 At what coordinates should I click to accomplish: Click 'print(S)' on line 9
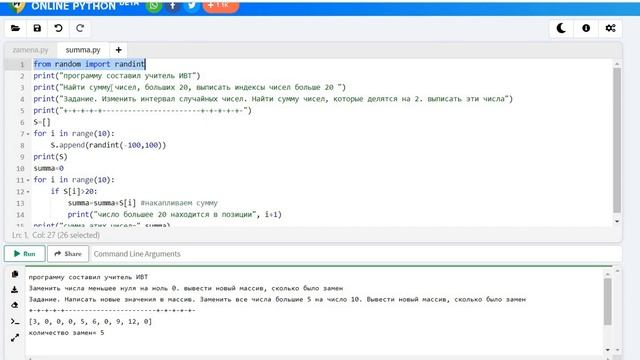pos(50,157)
